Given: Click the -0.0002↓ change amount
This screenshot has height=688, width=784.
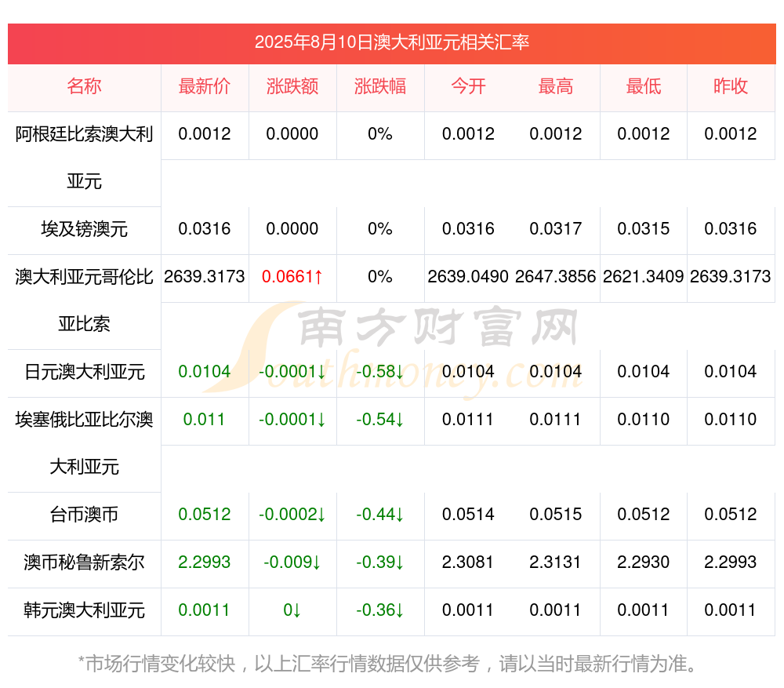Looking at the screenshot, I should pos(292,515).
